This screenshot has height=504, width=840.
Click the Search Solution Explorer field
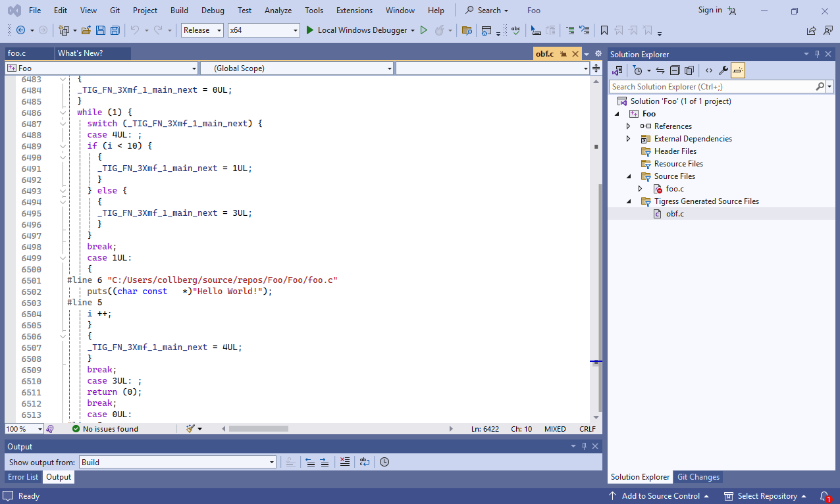pyautogui.click(x=712, y=87)
